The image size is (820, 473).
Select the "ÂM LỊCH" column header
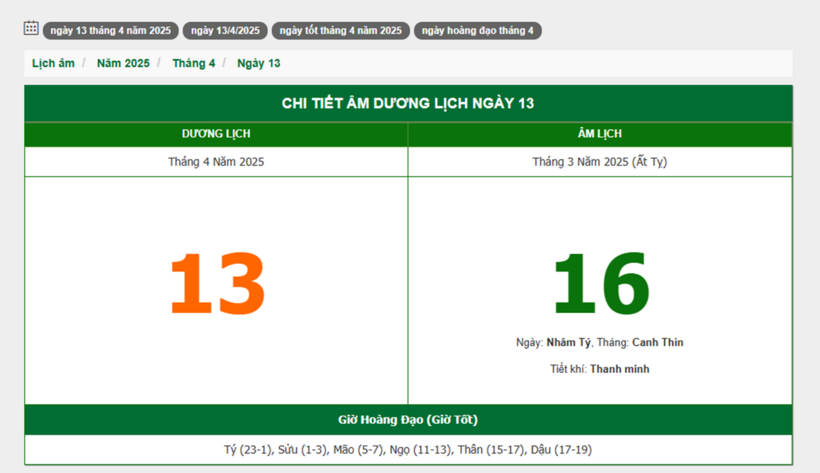click(x=600, y=134)
